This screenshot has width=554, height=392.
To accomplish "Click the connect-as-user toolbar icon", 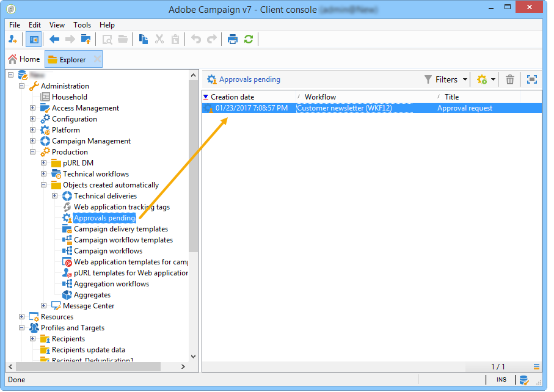I will pyautogui.click(x=13, y=39).
